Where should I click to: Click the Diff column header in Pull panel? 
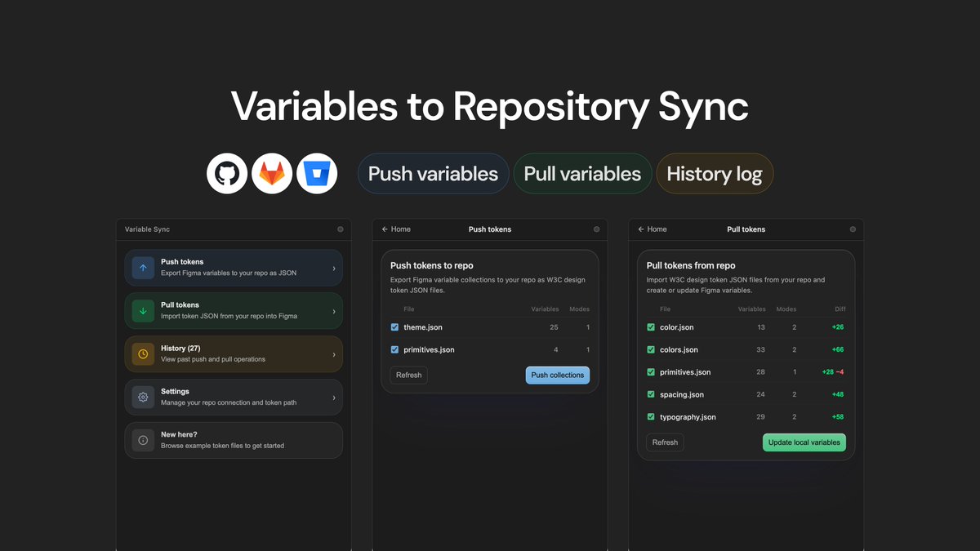coord(840,309)
